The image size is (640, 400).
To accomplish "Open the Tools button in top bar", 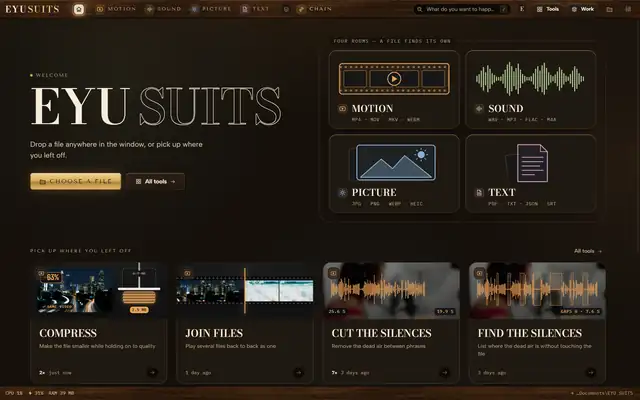I will [547, 9].
